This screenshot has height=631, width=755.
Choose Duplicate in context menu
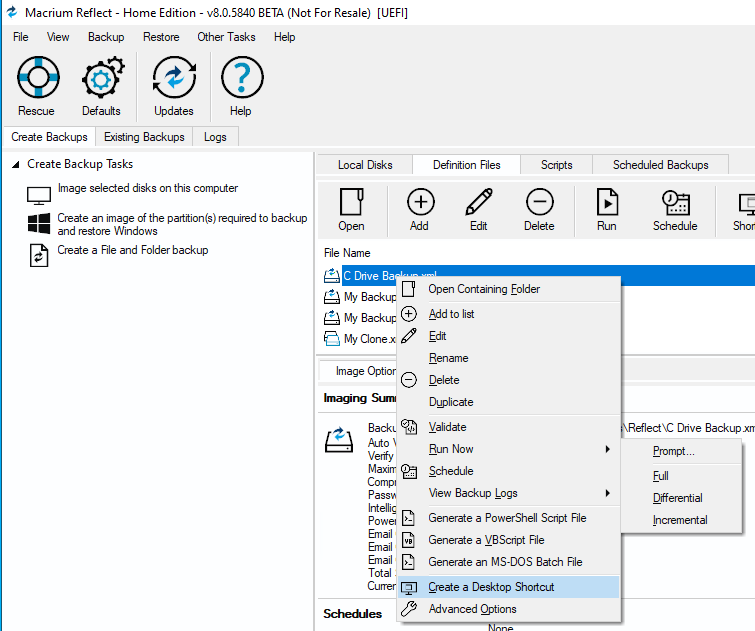(x=508, y=402)
